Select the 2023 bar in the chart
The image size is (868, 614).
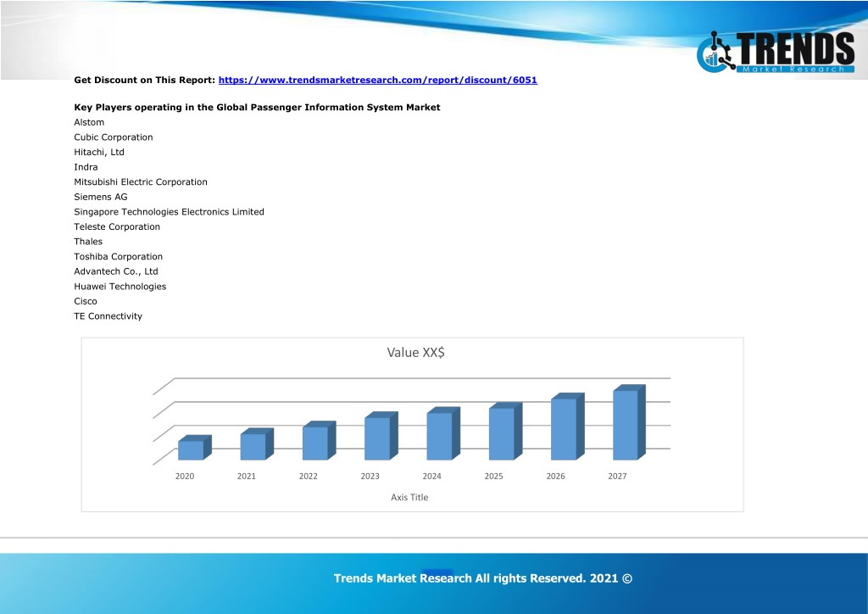point(381,436)
